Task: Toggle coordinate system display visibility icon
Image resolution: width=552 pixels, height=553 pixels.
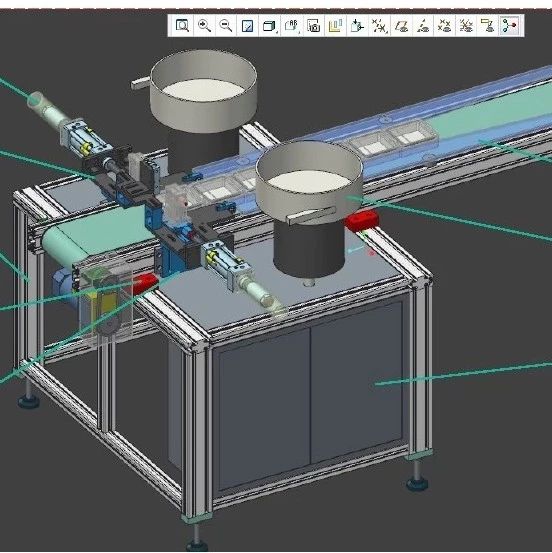Action: click(466, 26)
